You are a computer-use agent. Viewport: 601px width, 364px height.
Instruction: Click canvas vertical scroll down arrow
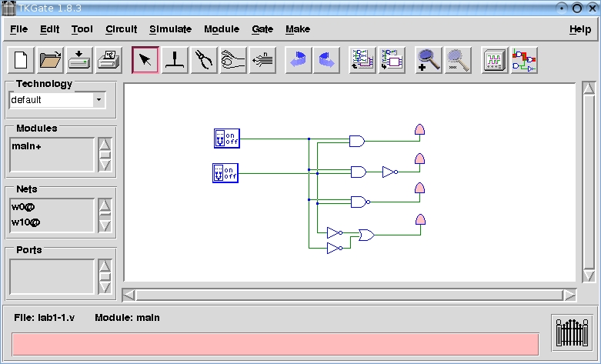tap(589, 276)
